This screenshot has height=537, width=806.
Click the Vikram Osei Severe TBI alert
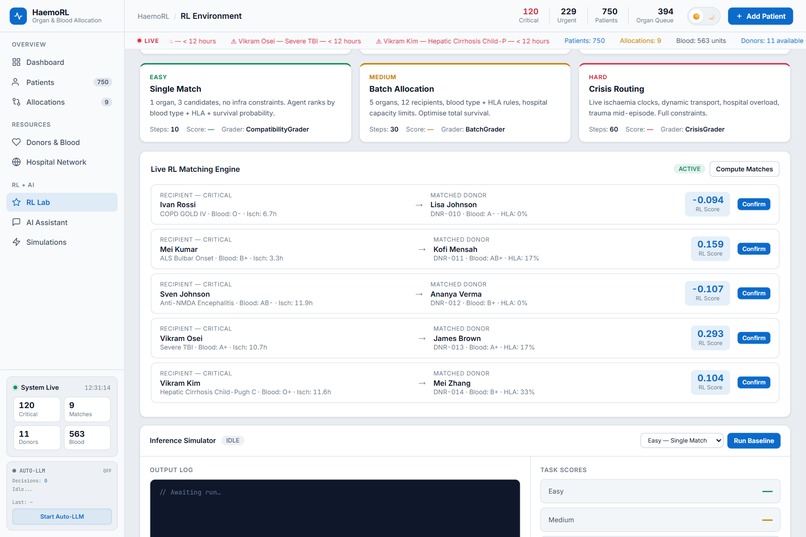[x=296, y=41]
